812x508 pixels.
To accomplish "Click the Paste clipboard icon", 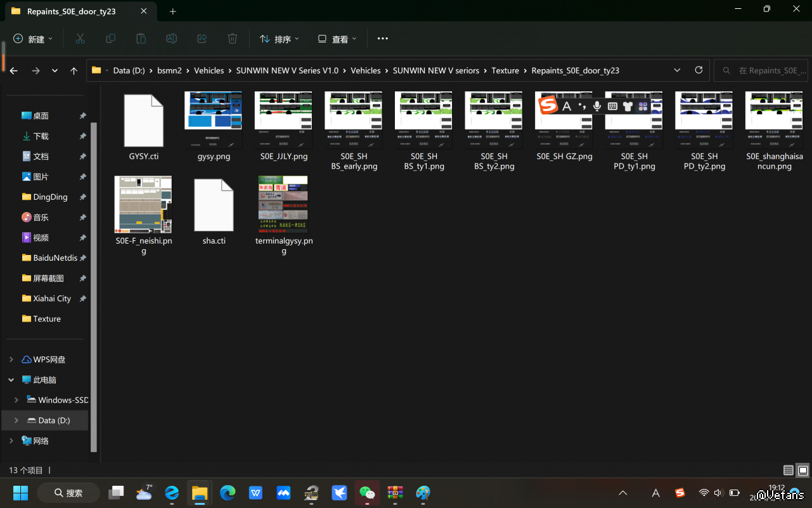I will [141, 39].
